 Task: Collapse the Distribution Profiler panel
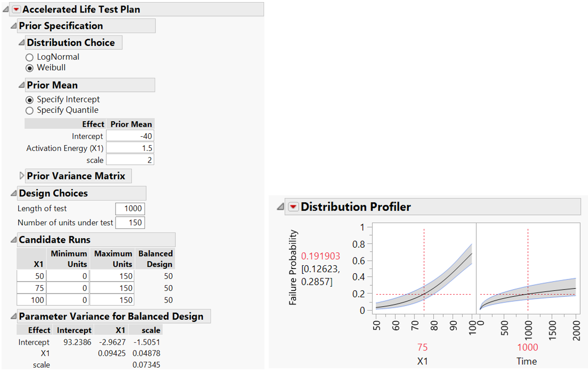pos(281,207)
